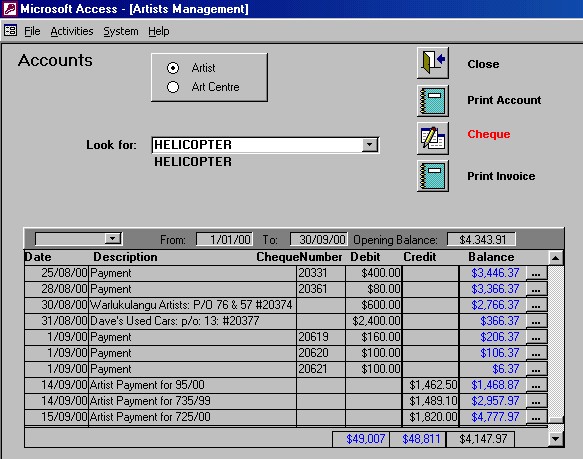Click the red Cheque label
Screen dimensions: 583x459
pos(489,134)
